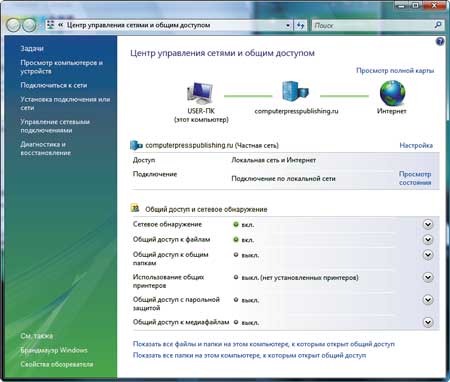Open Свойства обозревателя link

point(57,364)
